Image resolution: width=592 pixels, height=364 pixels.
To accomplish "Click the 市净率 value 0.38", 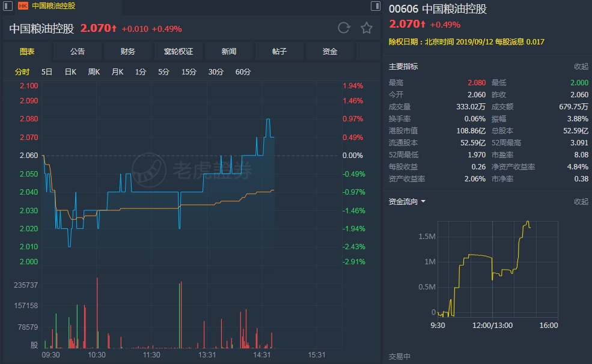I will (581, 179).
